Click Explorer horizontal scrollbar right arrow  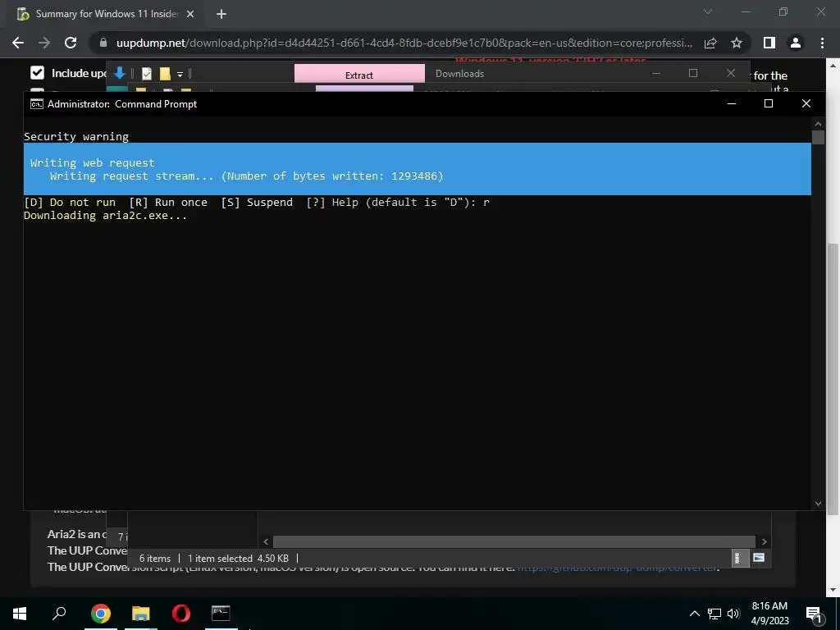[x=765, y=541]
